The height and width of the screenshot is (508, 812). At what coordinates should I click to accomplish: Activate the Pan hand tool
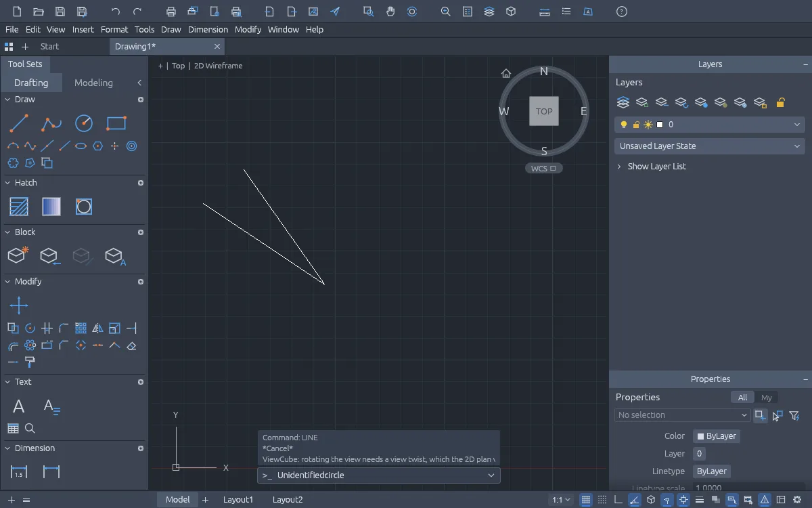click(390, 12)
